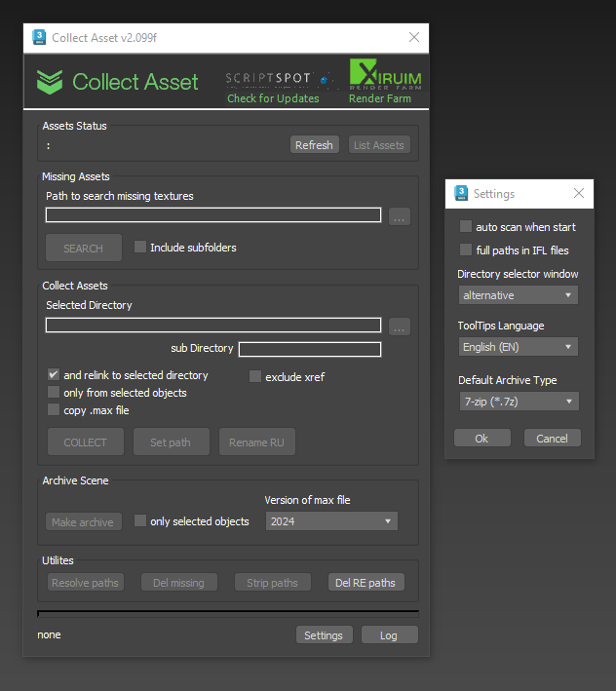The image size is (616, 691).
Task: Enable full paths in IFL files
Action: [466, 250]
